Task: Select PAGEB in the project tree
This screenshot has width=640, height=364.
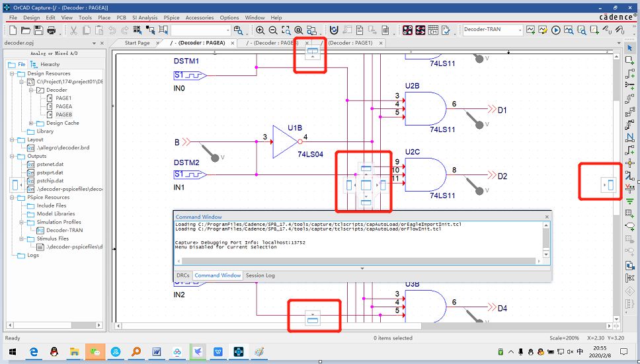Action: tap(63, 114)
